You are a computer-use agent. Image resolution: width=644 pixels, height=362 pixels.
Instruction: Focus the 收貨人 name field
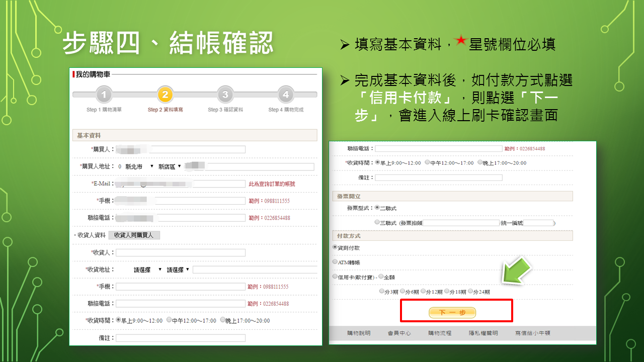(x=181, y=252)
